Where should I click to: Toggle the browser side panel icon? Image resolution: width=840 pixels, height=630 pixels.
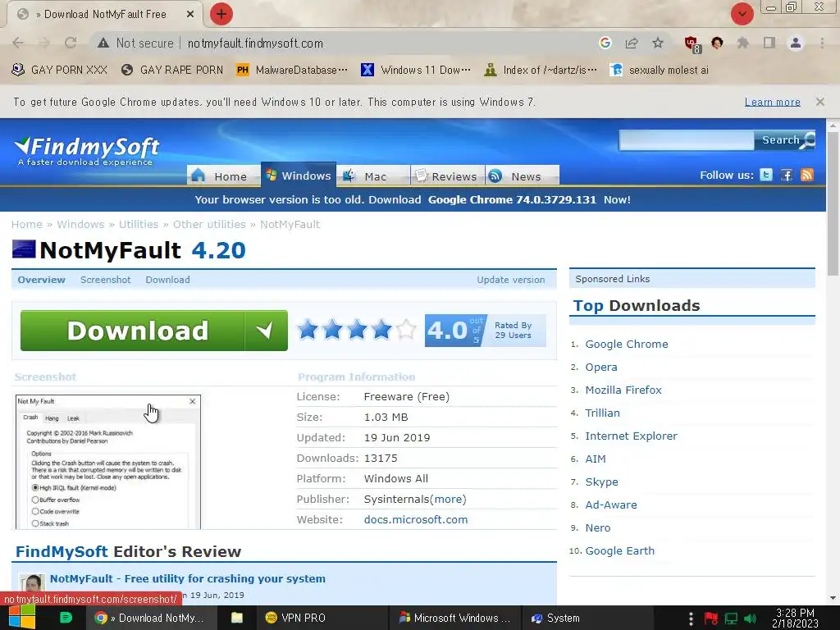[769, 43]
